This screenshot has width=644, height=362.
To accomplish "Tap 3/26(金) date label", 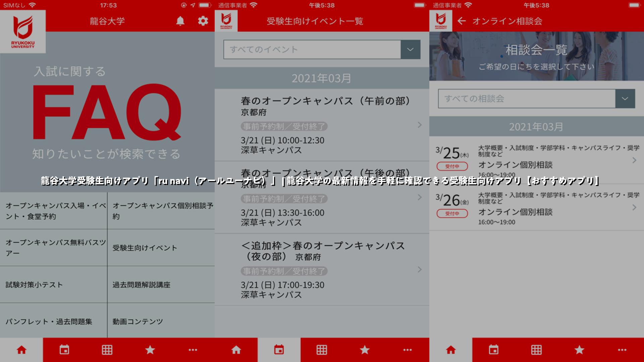I will pos(452,200).
